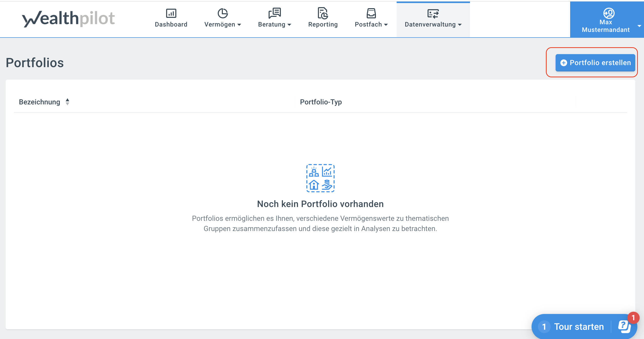Click the Reporting document icon
The height and width of the screenshot is (339, 644).
[323, 13]
